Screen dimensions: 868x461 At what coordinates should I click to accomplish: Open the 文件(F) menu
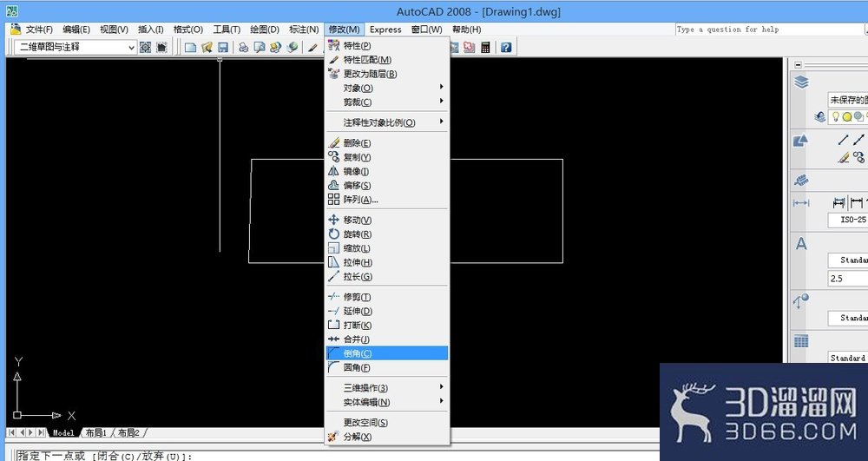[x=39, y=30]
